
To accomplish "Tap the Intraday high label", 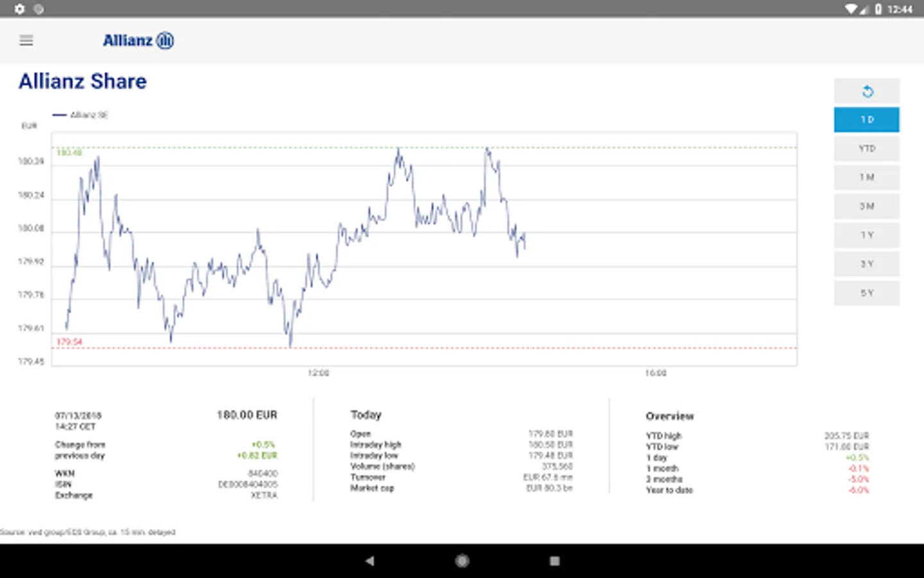I will click(x=375, y=444).
